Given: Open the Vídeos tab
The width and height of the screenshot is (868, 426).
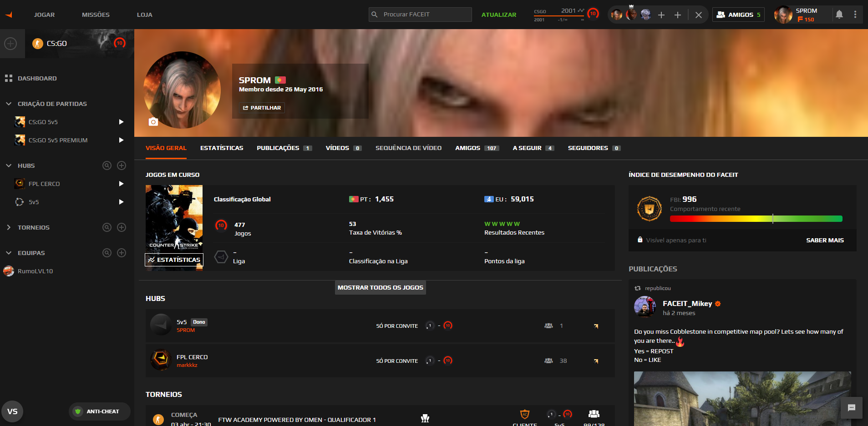Looking at the screenshot, I should point(344,148).
